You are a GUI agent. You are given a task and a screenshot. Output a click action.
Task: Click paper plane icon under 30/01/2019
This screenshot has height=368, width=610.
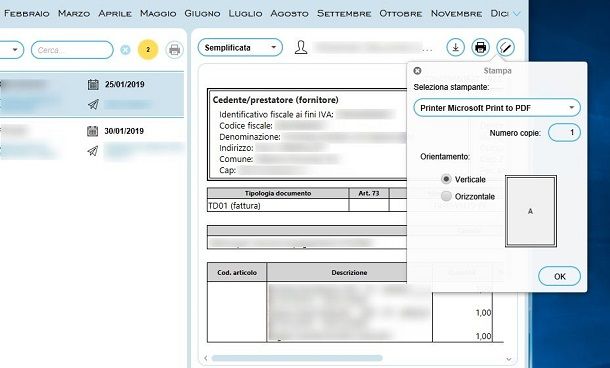coord(93,151)
